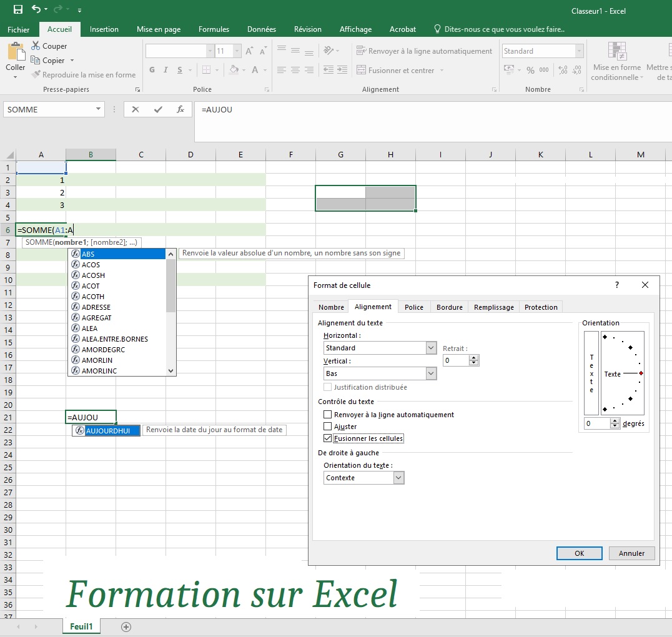Click the Undo arrow icon
The width and height of the screenshot is (672, 637).
(x=36, y=9)
